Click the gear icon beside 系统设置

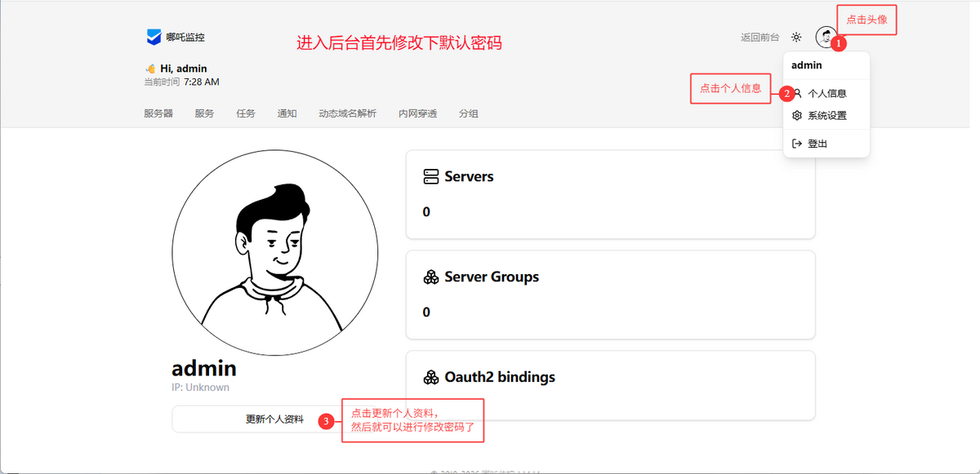pyautogui.click(x=798, y=116)
